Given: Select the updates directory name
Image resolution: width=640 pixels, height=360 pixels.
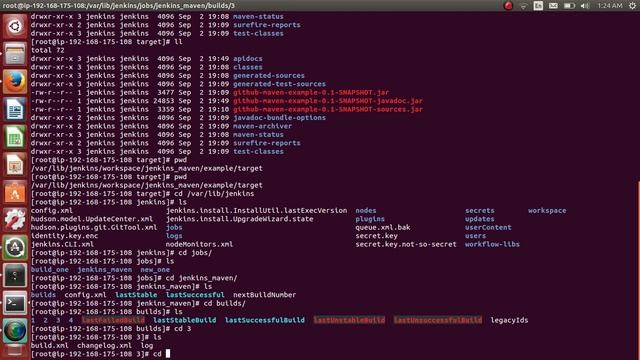Looking at the screenshot, I should coord(480,219).
